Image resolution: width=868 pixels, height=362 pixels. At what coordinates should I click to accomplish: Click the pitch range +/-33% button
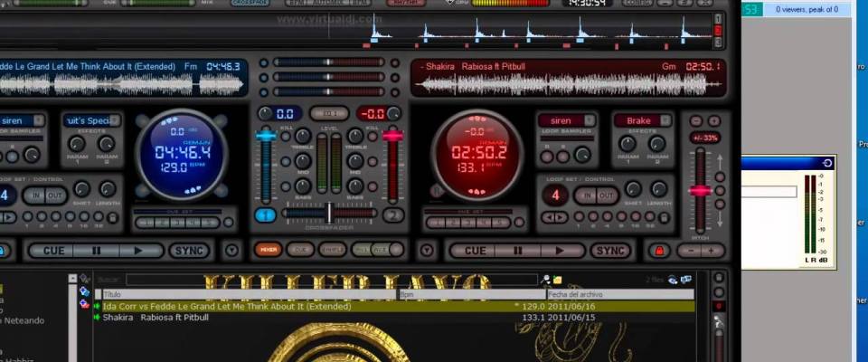pos(704,138)
